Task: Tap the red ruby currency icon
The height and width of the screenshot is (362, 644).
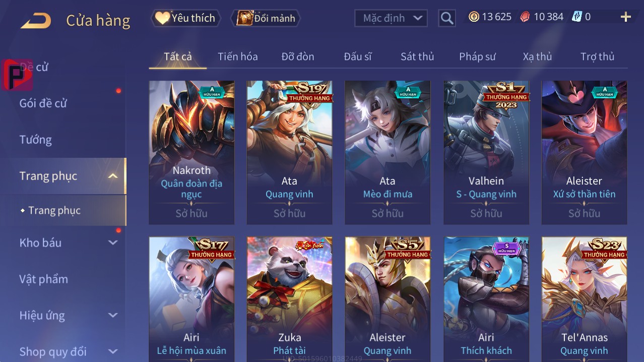Action: pyautogui.click(x=525, y=17)
